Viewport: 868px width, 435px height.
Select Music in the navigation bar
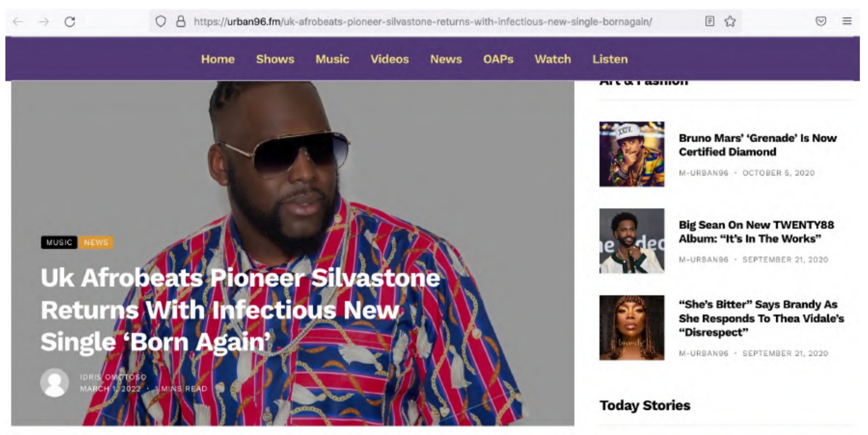point(332,59)
